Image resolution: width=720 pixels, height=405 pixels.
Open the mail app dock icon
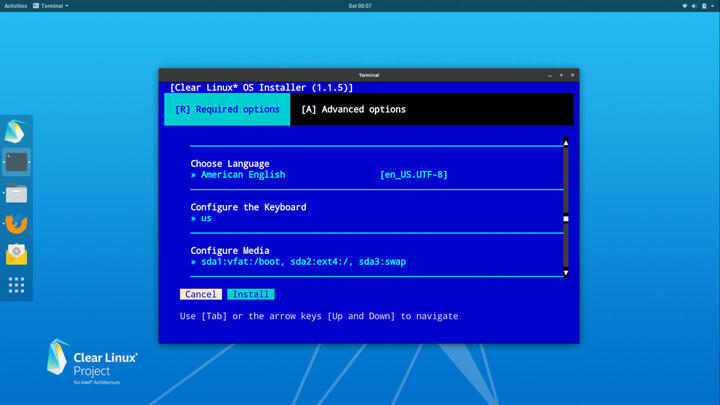(x=17, y=254)
